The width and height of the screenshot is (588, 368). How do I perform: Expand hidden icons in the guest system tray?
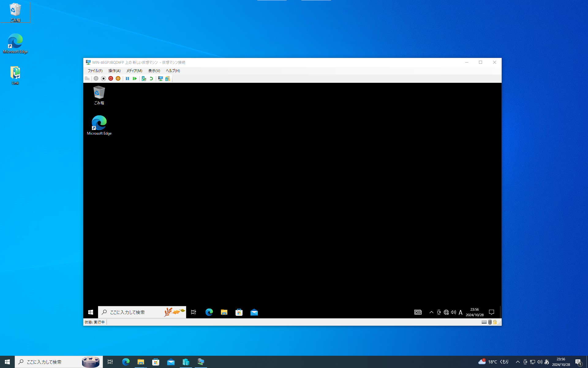[432, 312]
